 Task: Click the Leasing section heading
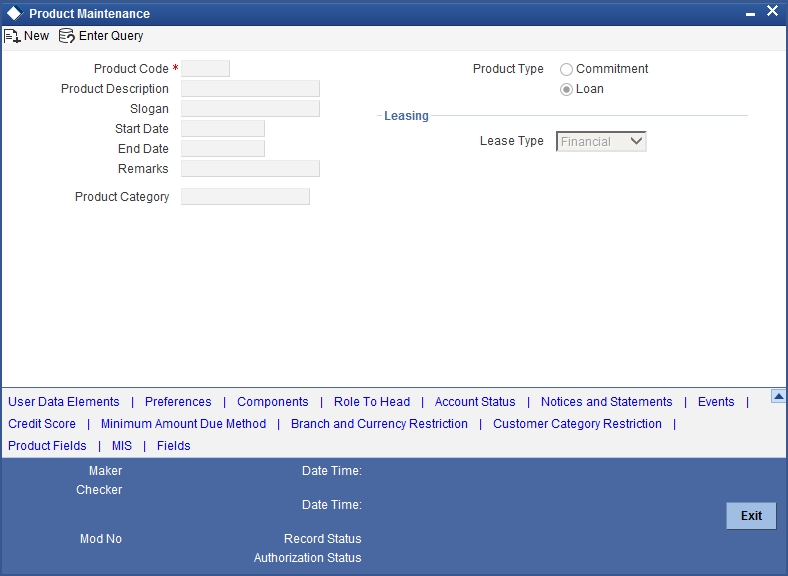(x=406, y=116)
